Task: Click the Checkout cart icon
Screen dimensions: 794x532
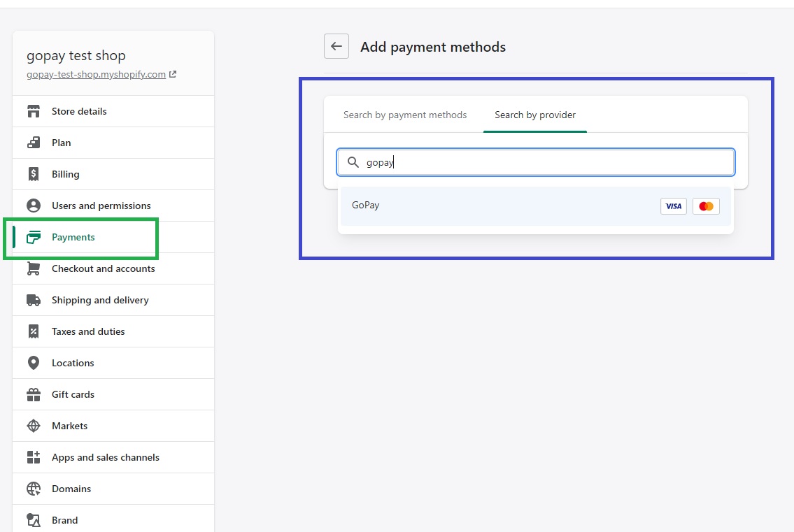Action: (x=34, y=268)
